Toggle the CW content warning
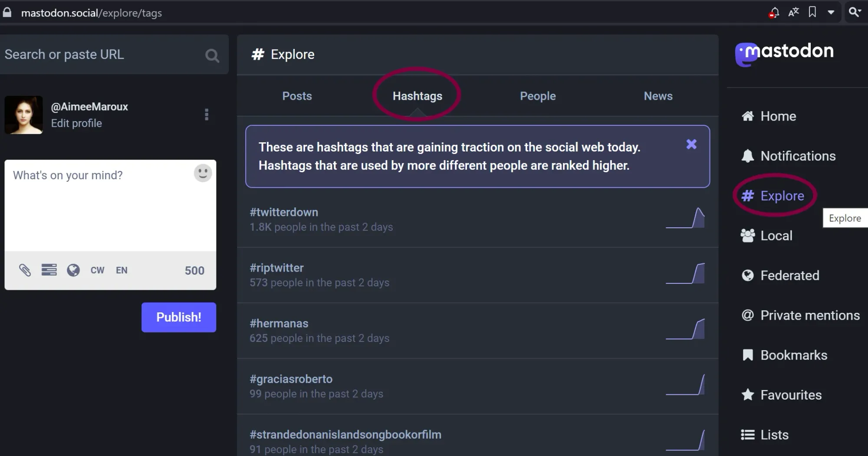Screen dimensions: 868x456 (97, 270)
